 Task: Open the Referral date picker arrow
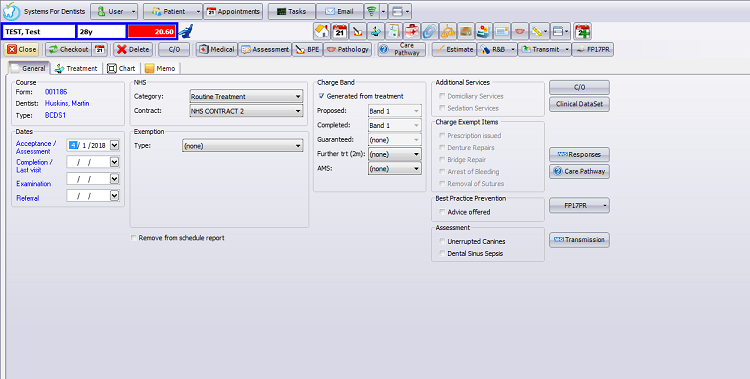[114, 196]
